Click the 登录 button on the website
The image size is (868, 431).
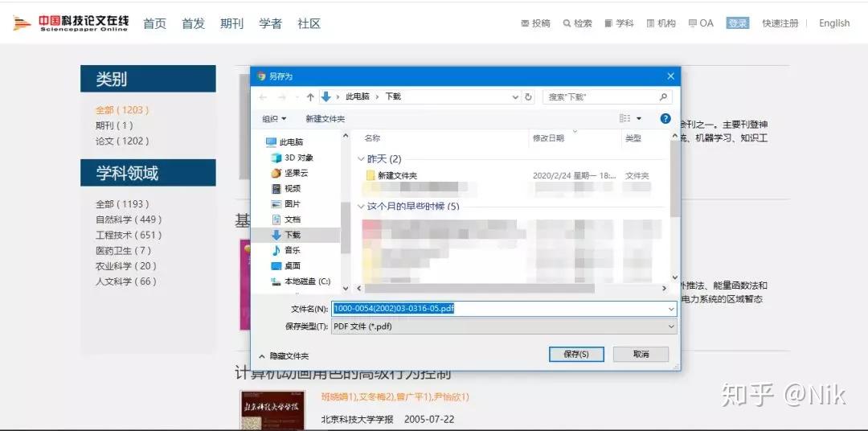coord(738,23)
